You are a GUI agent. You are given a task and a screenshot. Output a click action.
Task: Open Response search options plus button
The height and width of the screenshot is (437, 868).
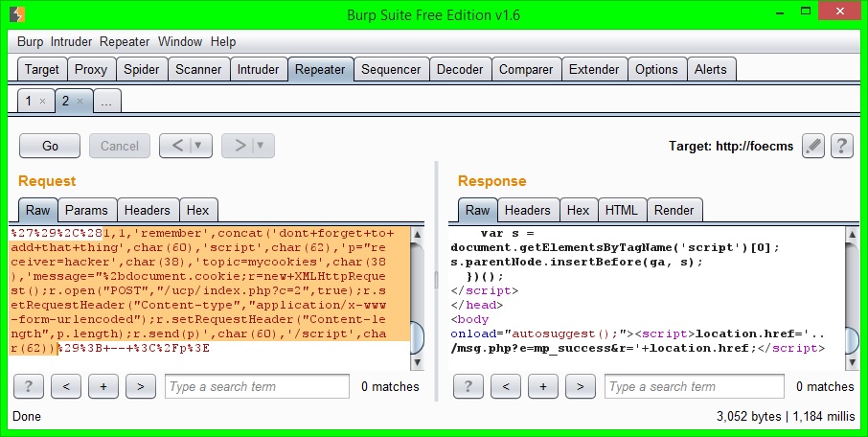tap(543, 386)
